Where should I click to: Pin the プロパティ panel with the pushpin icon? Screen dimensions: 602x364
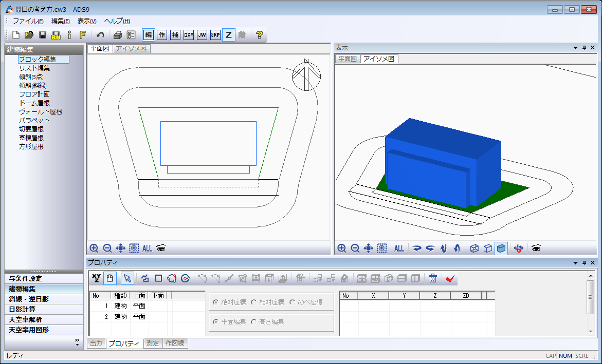585,263
